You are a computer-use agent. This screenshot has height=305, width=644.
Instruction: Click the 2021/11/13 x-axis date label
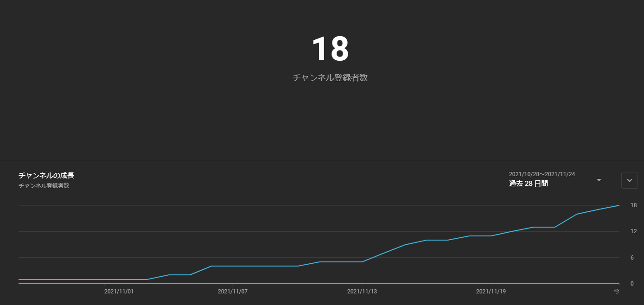tap(362, 292)
